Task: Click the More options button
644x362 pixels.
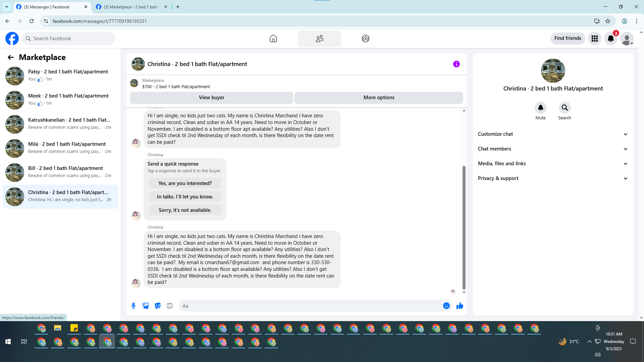Action: coord(379,98)
